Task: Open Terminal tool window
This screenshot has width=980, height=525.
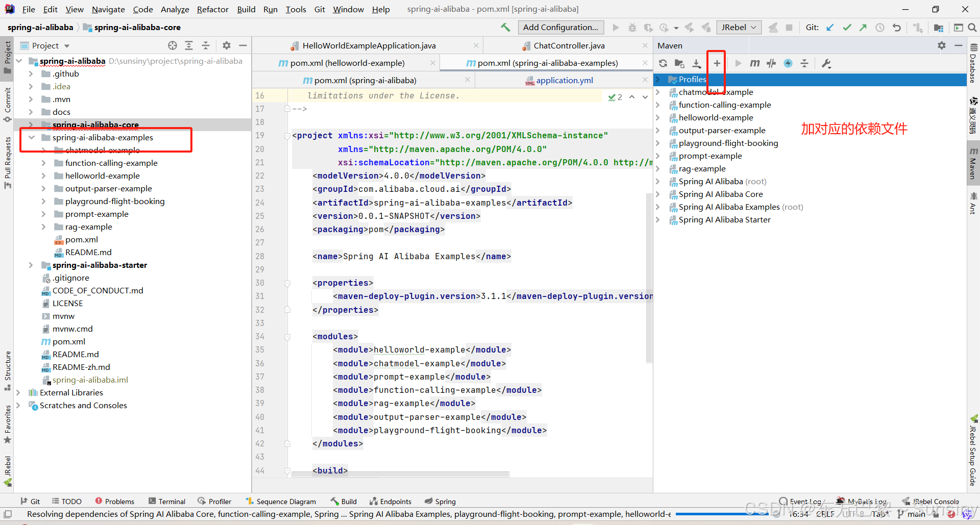Action: (167, 502)
